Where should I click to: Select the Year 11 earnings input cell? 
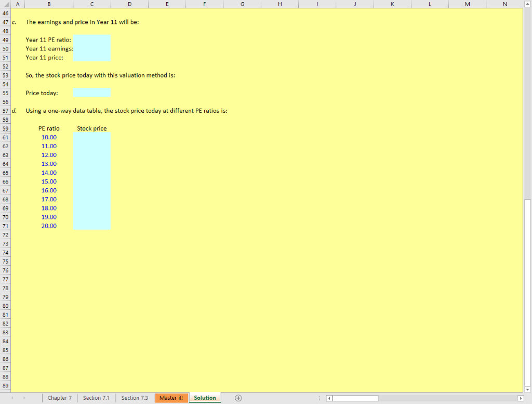click(x=92, y=48)
